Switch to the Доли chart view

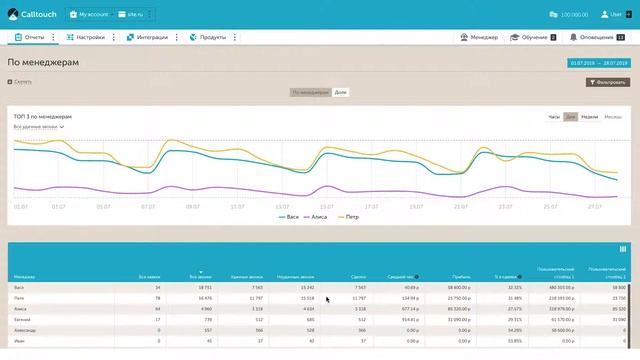(x=340, y=93)
